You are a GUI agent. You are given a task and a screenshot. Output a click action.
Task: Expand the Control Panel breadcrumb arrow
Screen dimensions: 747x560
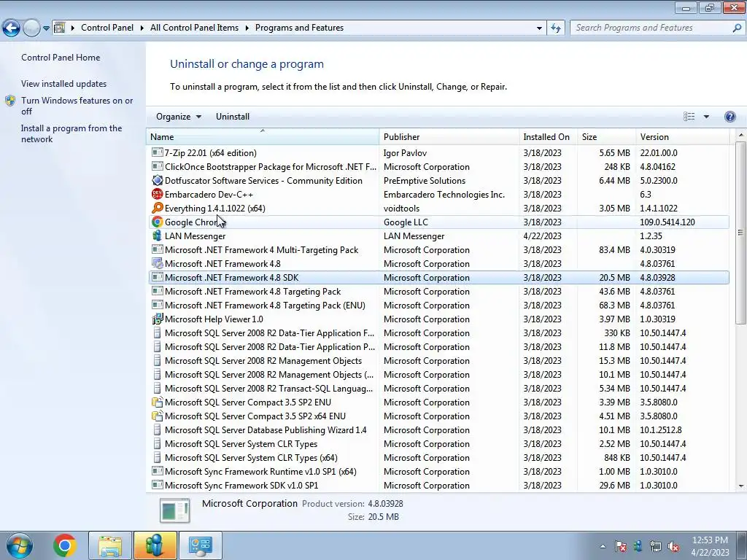pyautogui.click(x=142, y=28)
